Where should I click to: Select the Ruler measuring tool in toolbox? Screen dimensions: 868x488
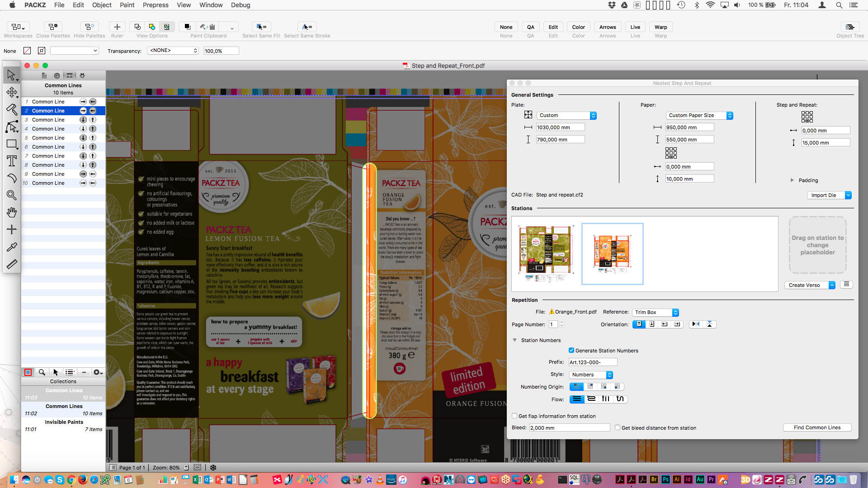(11, 264)
